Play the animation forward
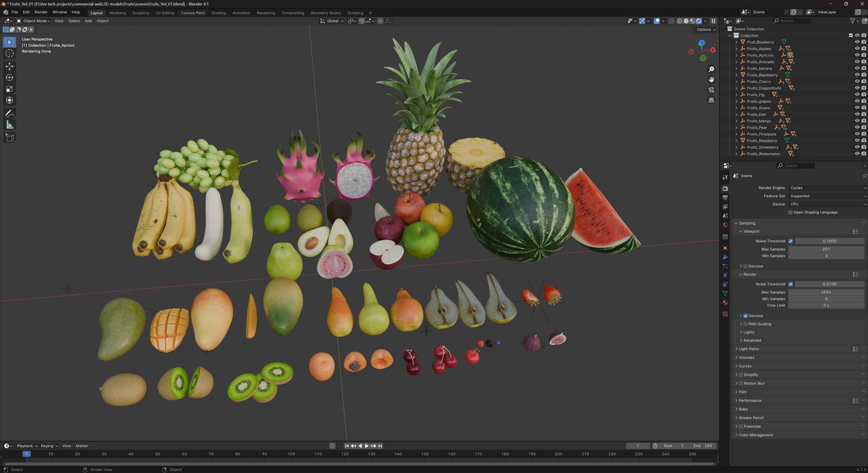Viewport: 868px width, 473px height. [x=367, y=446]
